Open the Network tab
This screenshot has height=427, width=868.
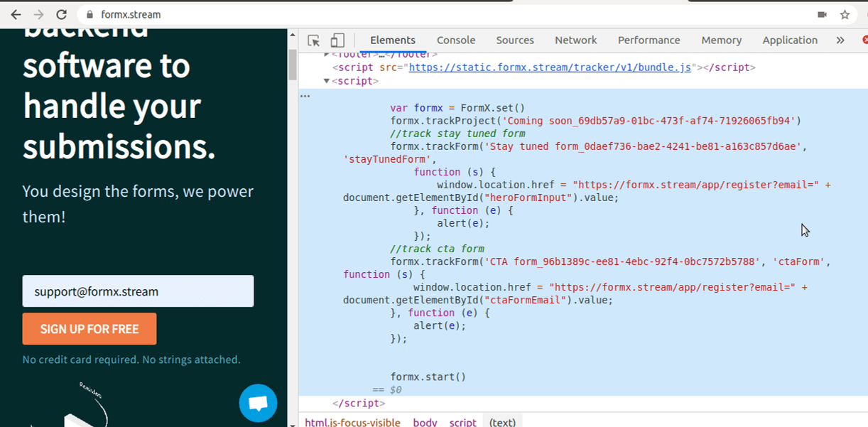coord(576,40)
